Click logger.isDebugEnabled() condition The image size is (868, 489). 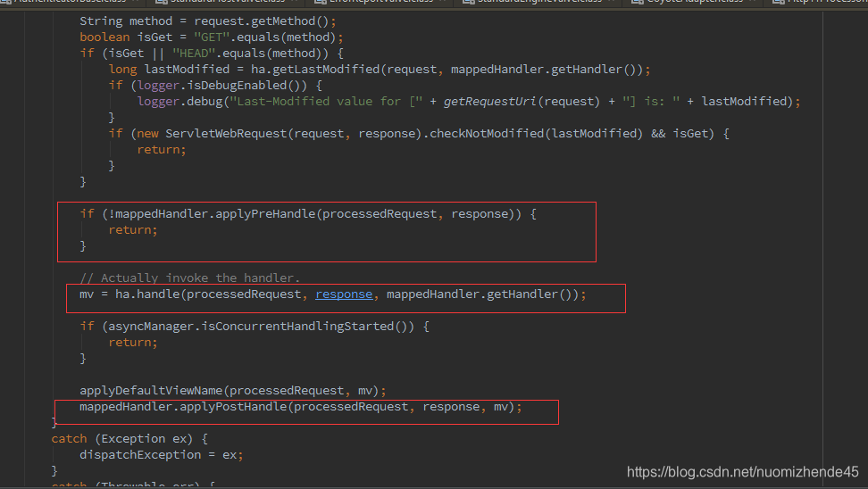222,85
